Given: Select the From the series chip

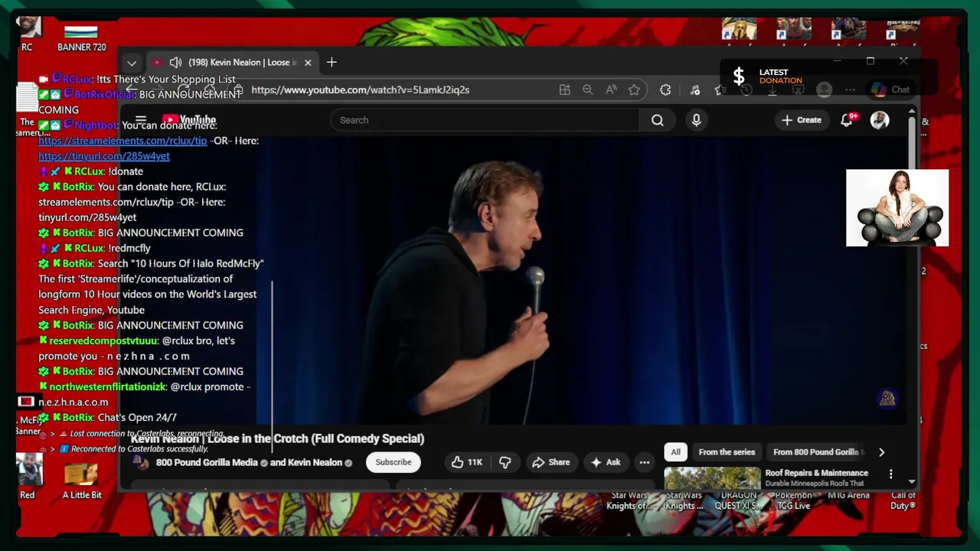Looking at the screenshot, I should [x=727, y=452].
